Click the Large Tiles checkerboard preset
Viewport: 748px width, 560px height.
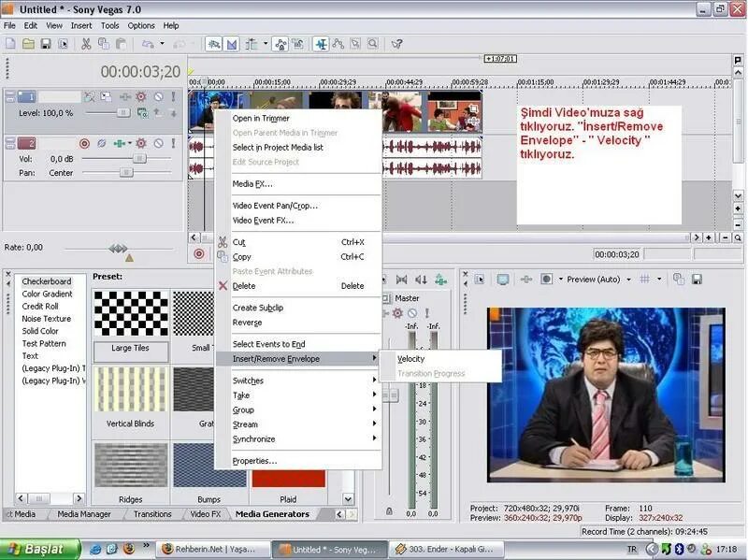pyautogui.click(x=131, y=313)
